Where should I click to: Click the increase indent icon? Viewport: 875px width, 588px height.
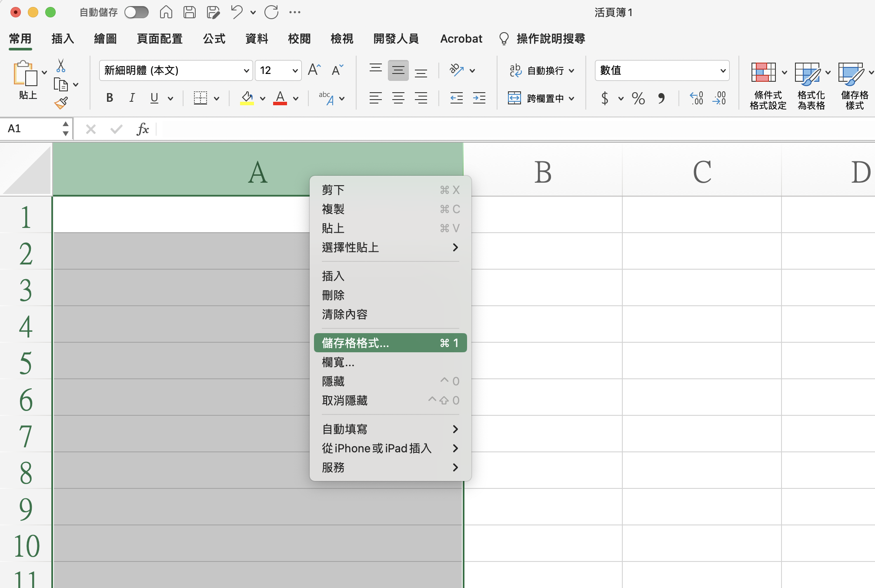tap(479, 98)
